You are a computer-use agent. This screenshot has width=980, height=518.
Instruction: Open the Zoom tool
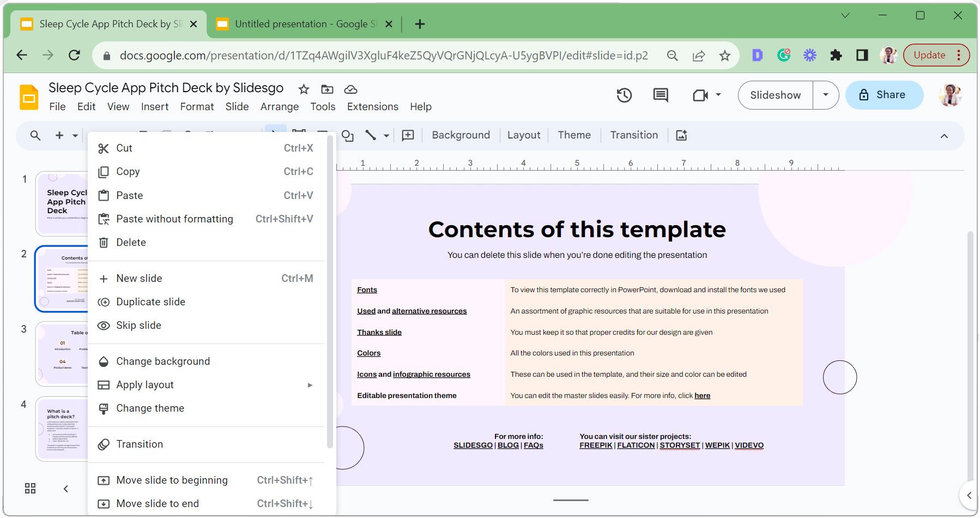[x=34, y=135]
